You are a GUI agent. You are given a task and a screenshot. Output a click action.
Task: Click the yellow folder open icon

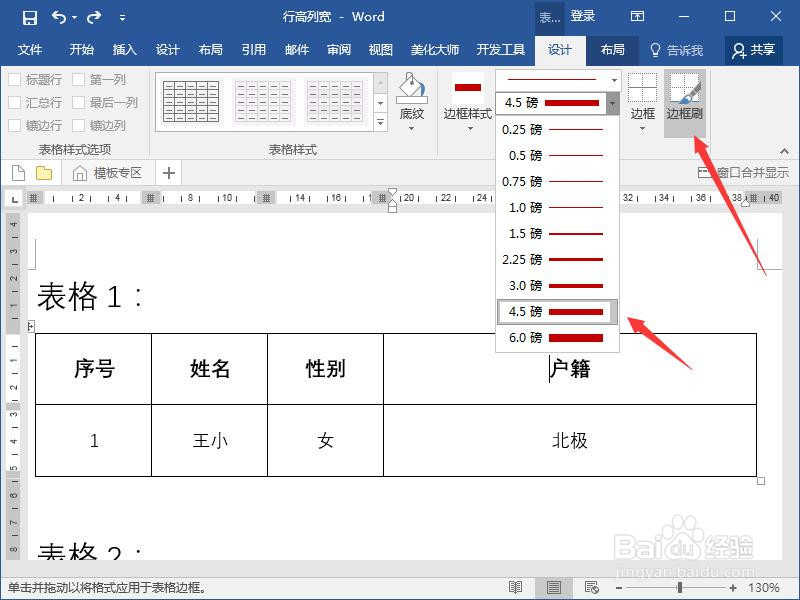44,173
